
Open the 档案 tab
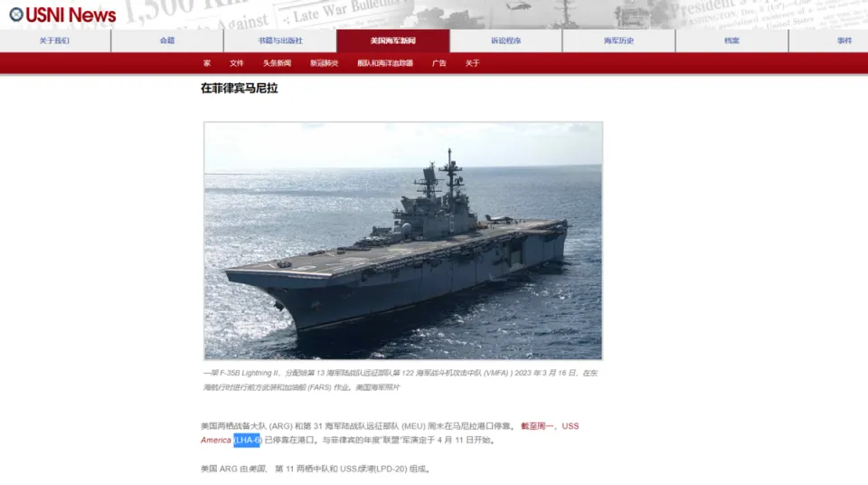(x=731, y=41)
